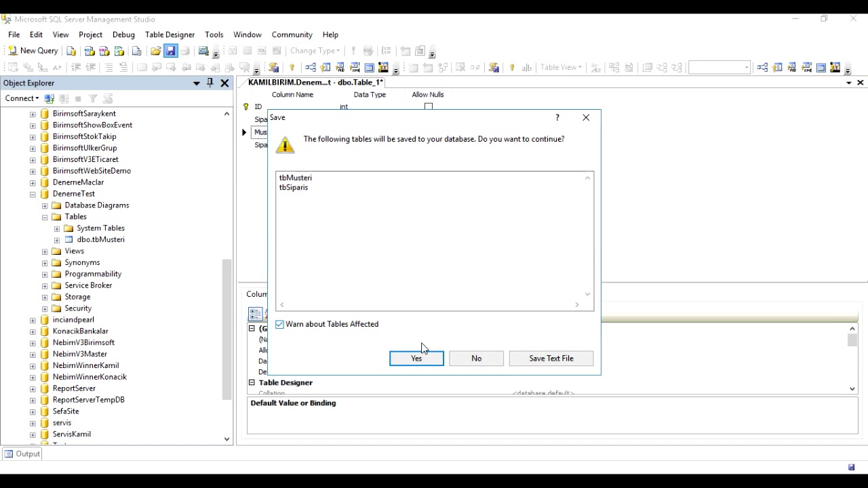The height and width of the screenshot is (488, 868).
Task: Open the left toolbar's Manage XML Indexes icon
Action: [354, 67]
